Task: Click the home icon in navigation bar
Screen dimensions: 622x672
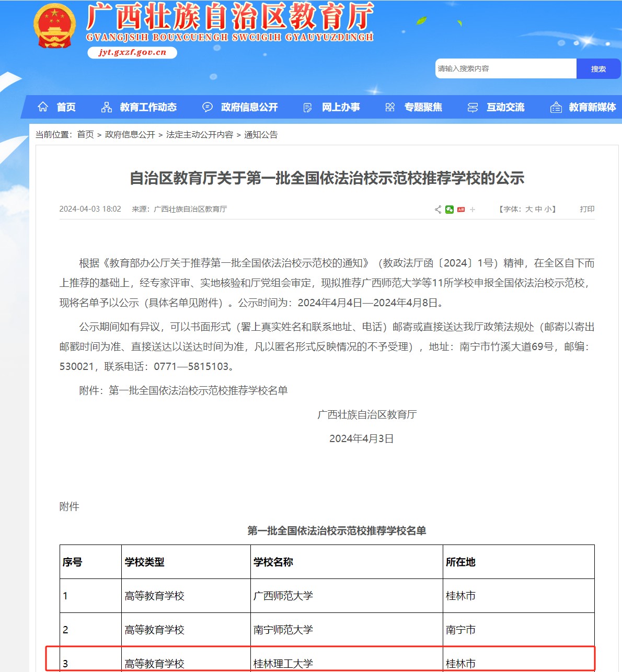Action: 43,107
